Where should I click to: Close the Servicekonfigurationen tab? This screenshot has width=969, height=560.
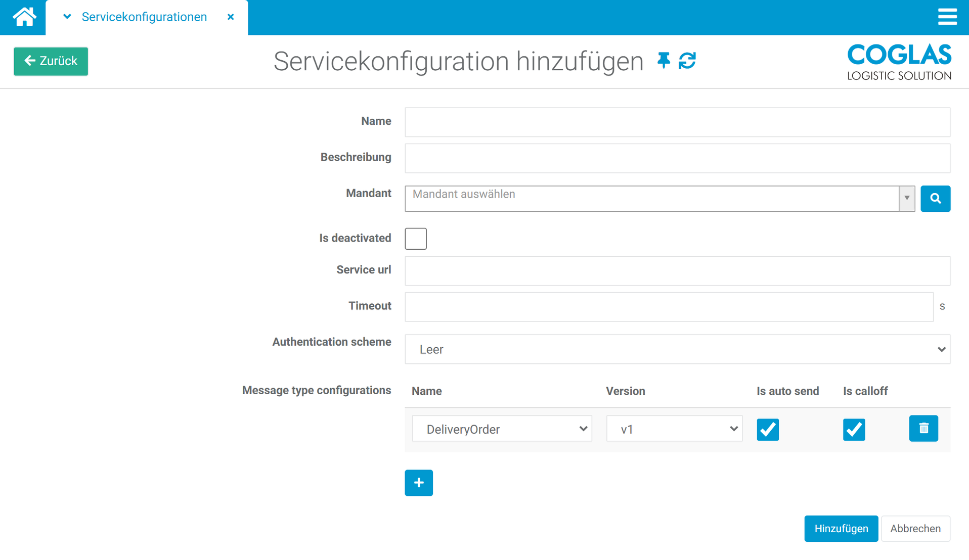(x=231, y=17)
